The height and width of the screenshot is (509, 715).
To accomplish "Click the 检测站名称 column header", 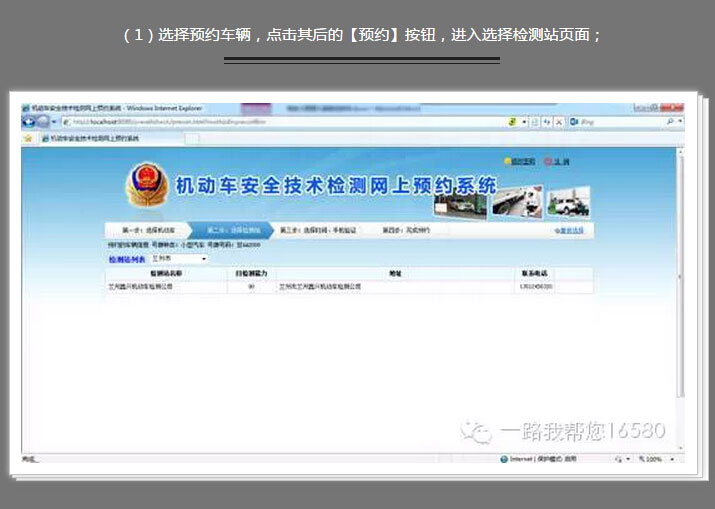I will 166,274.
